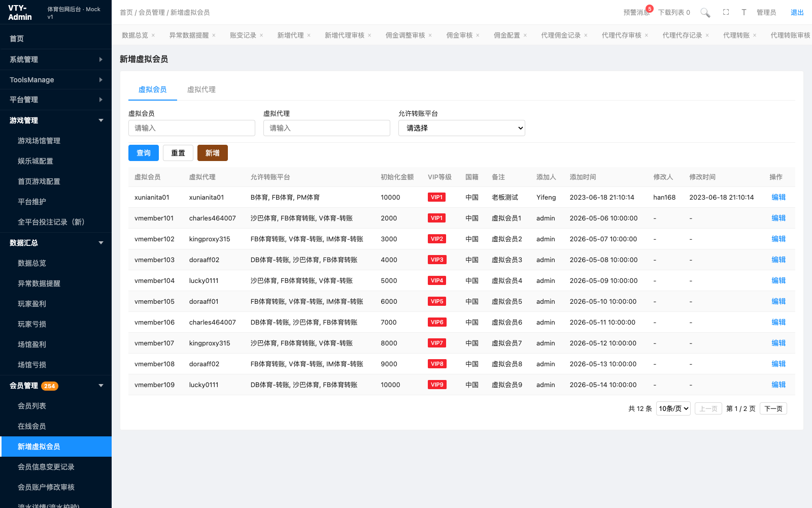Open 玩家盈利 sidebar item
This screenshot has width=812, height=508.
(56, 304)
